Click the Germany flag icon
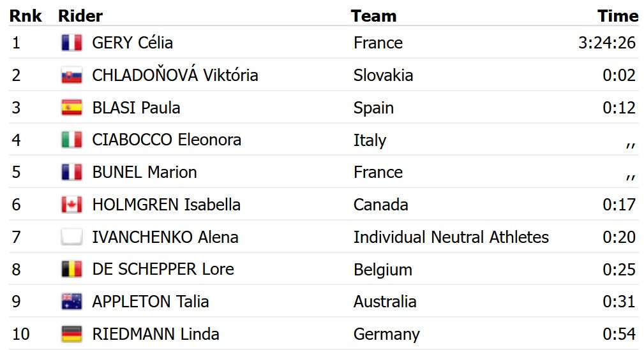The image size is (644, 350). point(71,334)
